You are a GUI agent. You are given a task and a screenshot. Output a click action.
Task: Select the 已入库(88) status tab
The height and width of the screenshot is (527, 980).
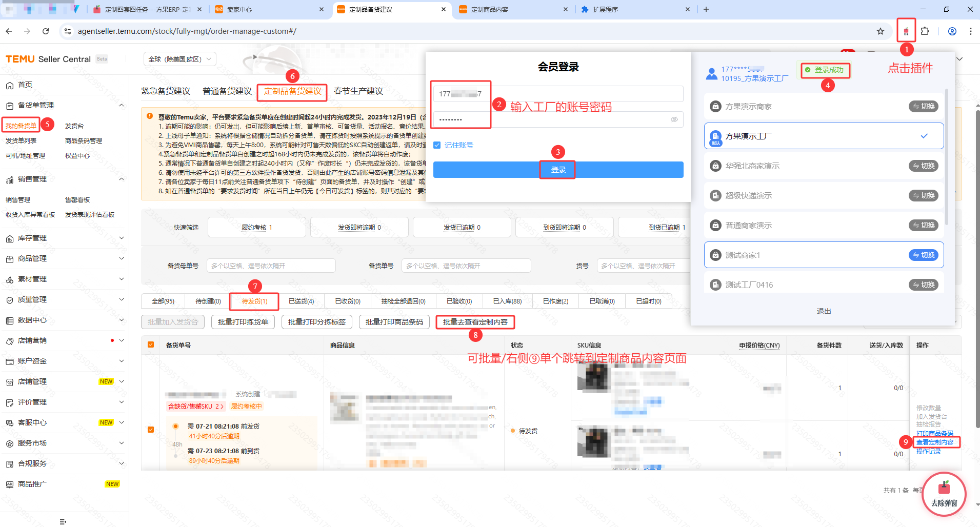pos(507,301)
